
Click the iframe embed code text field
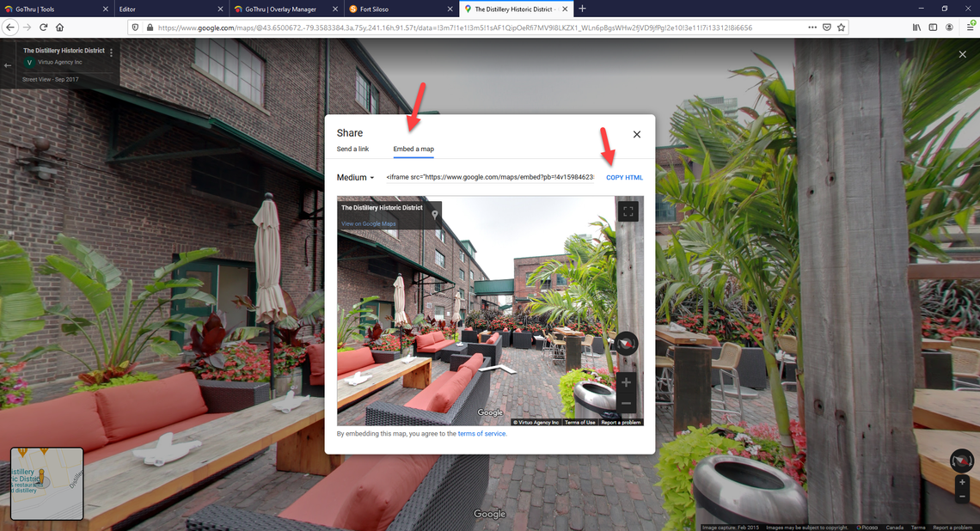[x=490, y=177]
